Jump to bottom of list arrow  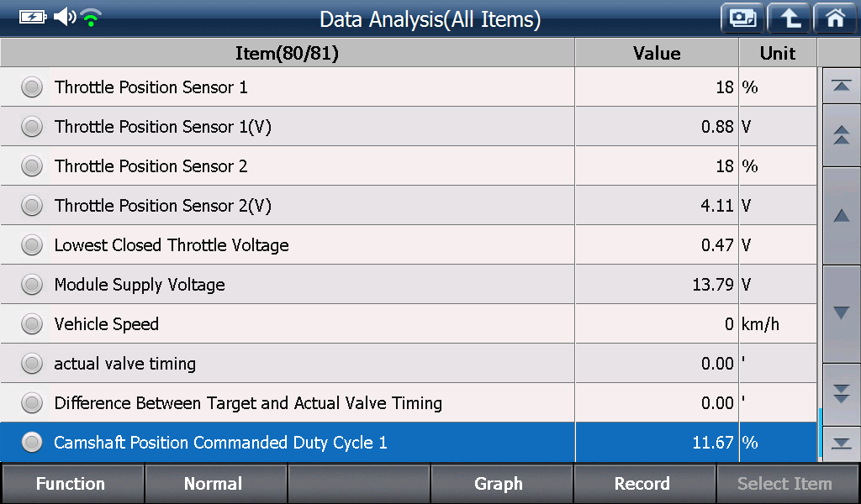tap(841, 444)
